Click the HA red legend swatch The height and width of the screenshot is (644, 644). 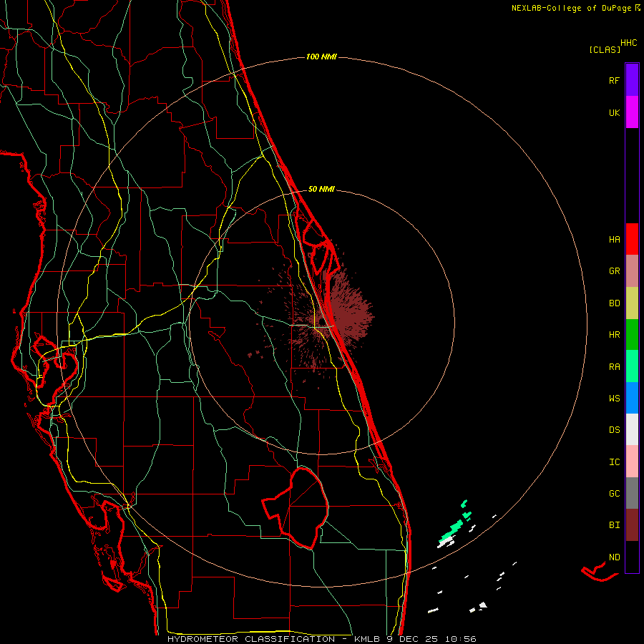[x=632, y=239]
